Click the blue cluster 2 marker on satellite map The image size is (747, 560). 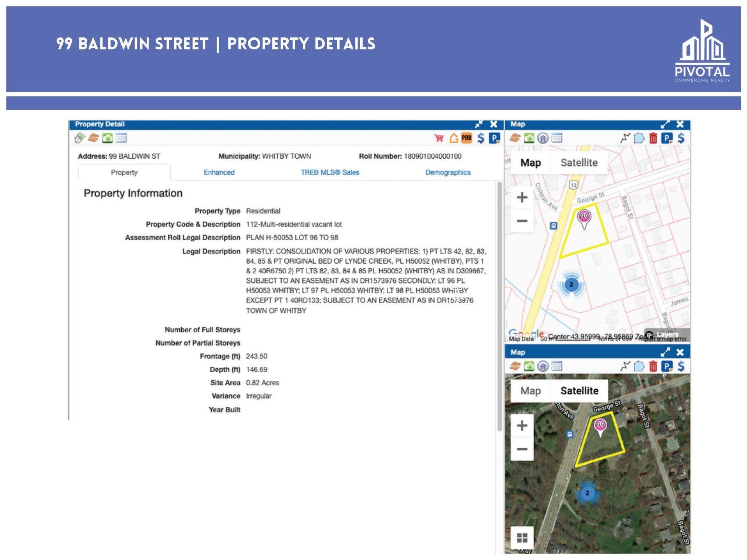point(587,493)
